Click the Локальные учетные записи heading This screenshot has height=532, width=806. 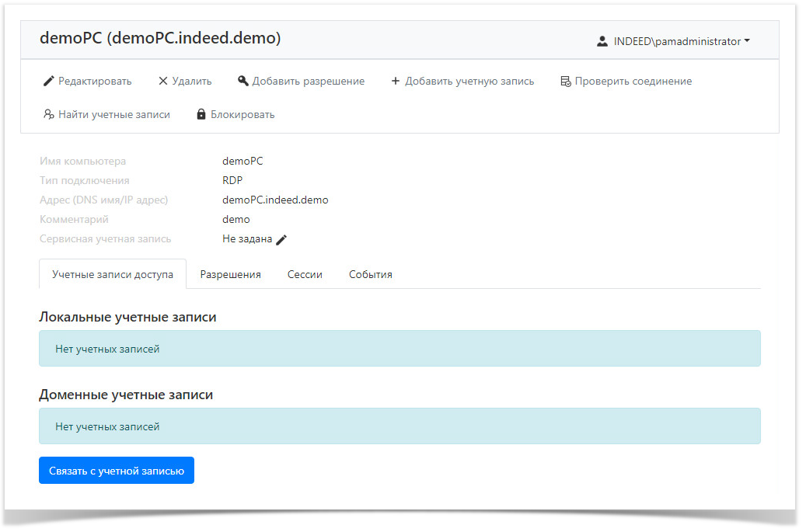[x=127, y=317]
